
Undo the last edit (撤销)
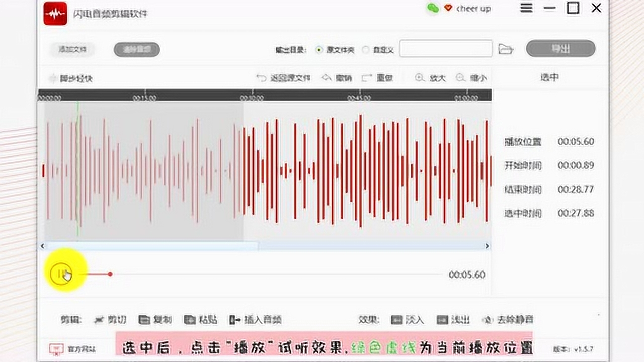click(x=337, y=78)
